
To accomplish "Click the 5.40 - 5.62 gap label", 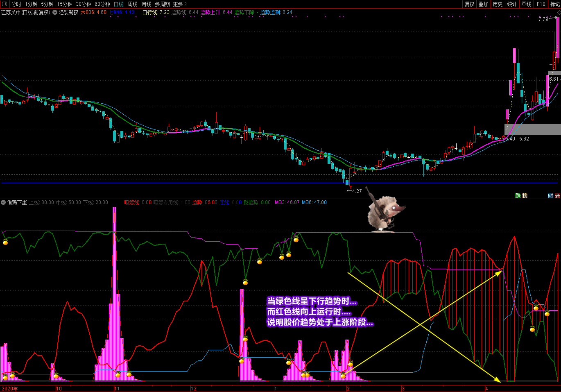I will (517, 139).
